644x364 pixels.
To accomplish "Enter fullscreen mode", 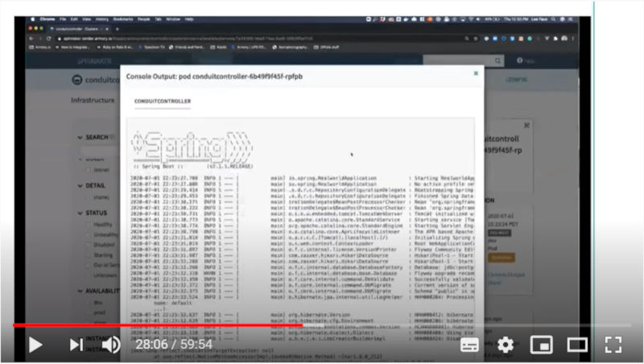I will point(613,345).
